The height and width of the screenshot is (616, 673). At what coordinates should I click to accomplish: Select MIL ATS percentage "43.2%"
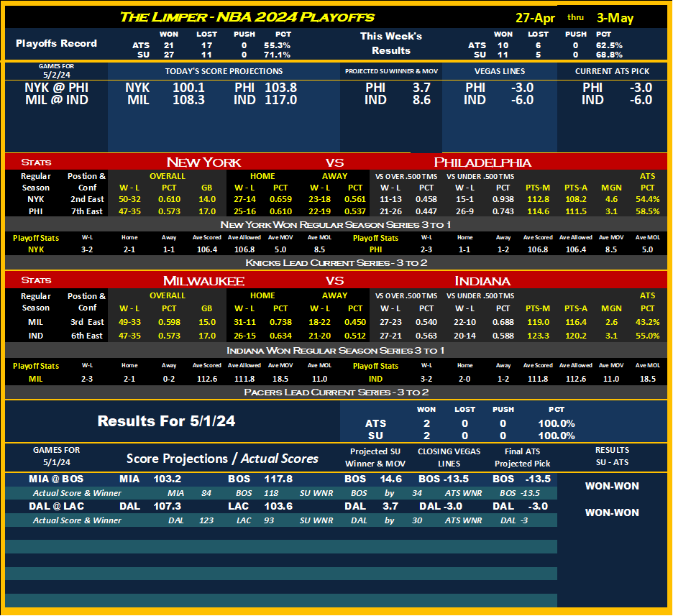[x=647, y=322]
